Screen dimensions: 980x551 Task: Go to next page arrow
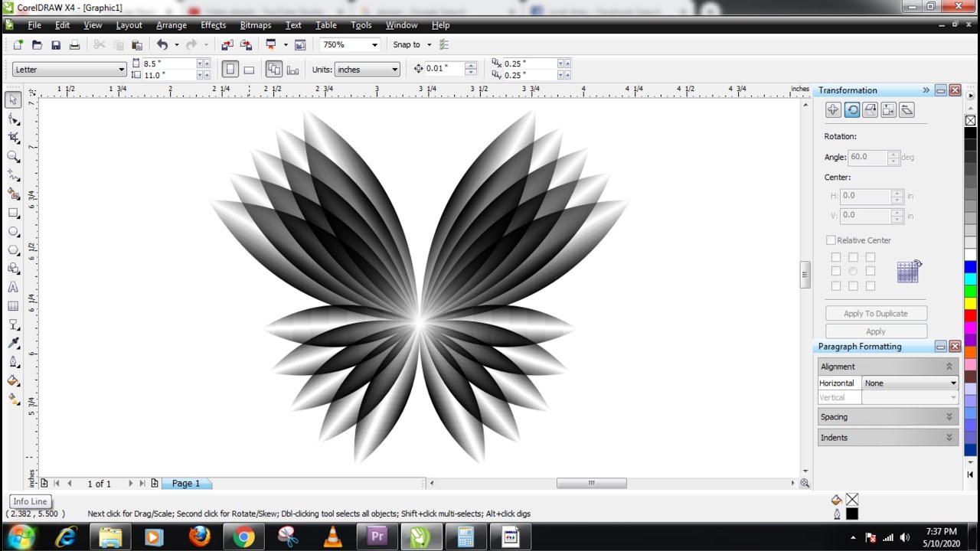pos(130,484)
